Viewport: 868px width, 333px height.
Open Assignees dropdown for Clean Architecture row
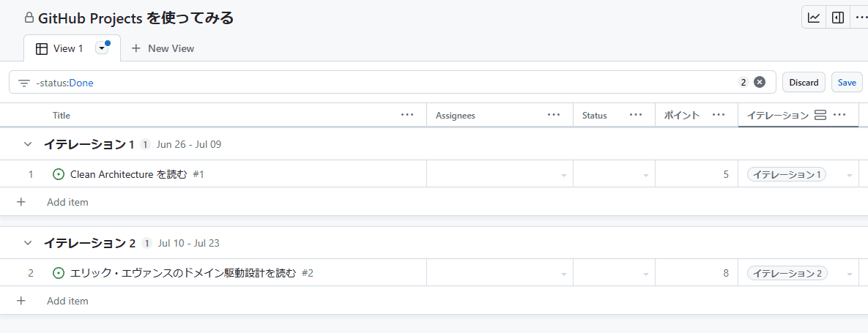(x=563, y=175)
